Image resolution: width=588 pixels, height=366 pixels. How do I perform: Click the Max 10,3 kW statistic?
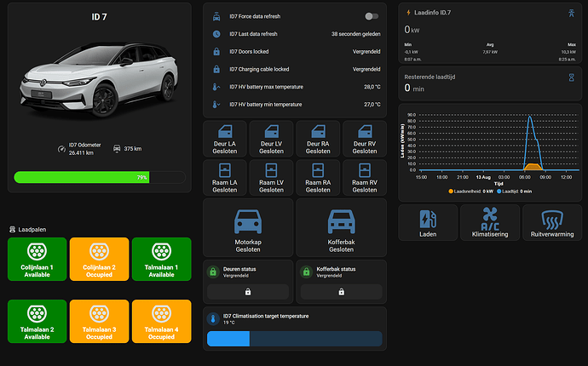point(568,52)
